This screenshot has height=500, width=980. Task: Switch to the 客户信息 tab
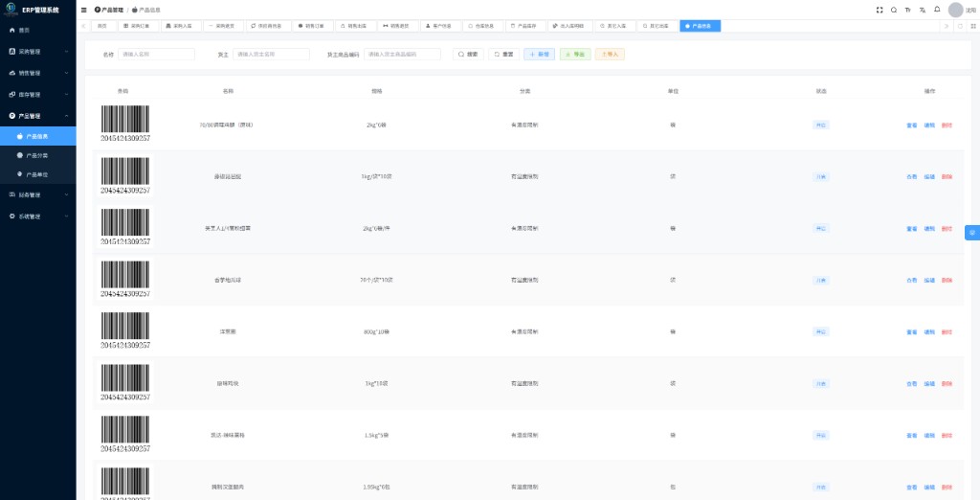[439, 26]
